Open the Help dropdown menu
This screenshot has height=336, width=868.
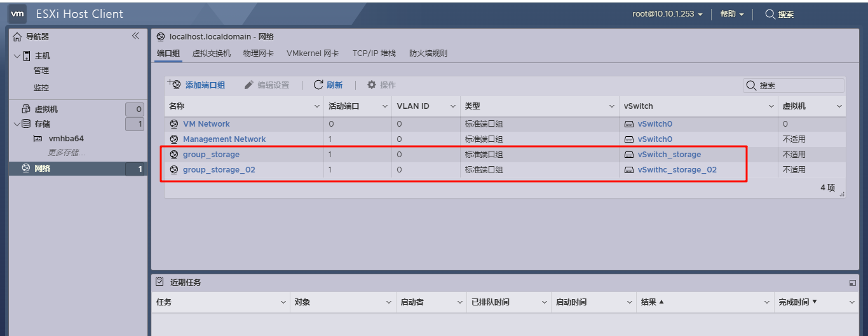click(x=731, y=14)
